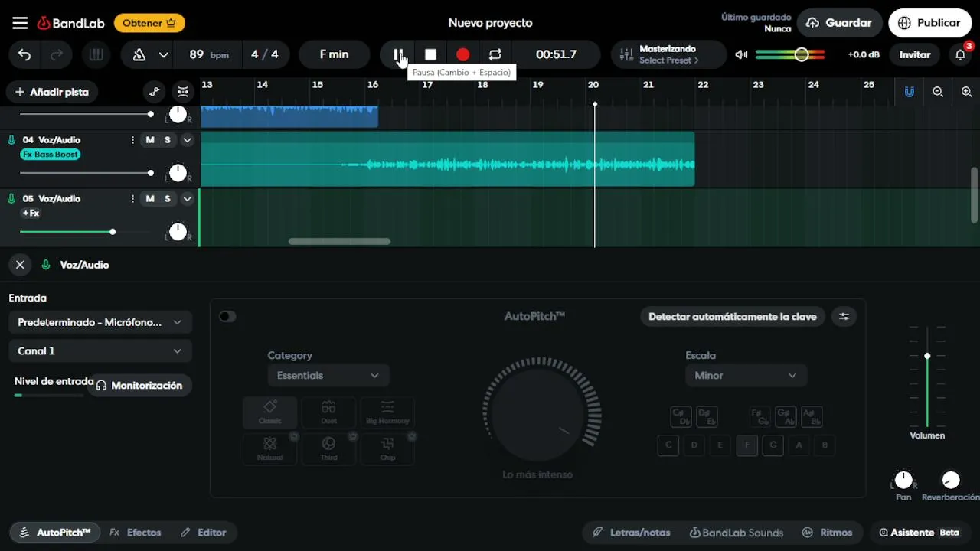Toggle the G note in the scale

[773, 445]
